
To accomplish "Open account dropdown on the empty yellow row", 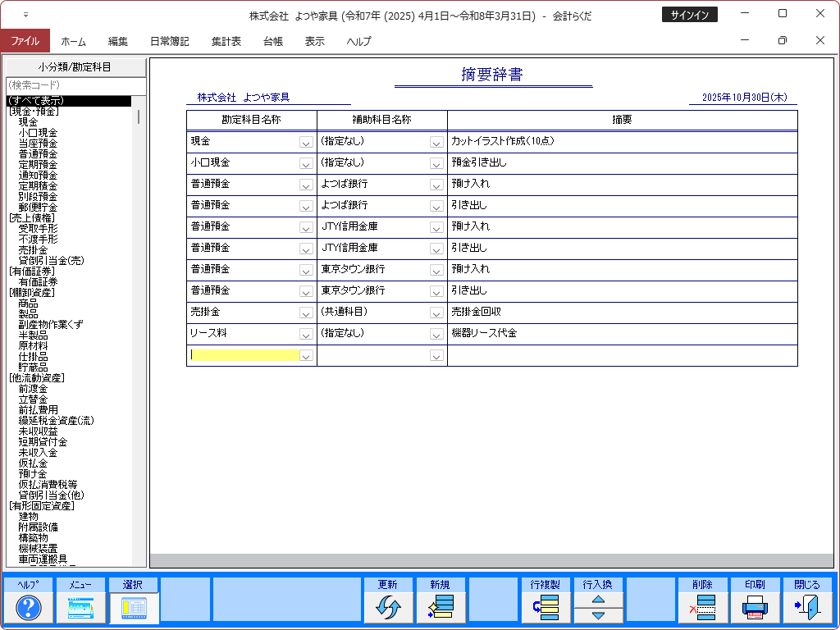I will (x=306, y=356).
